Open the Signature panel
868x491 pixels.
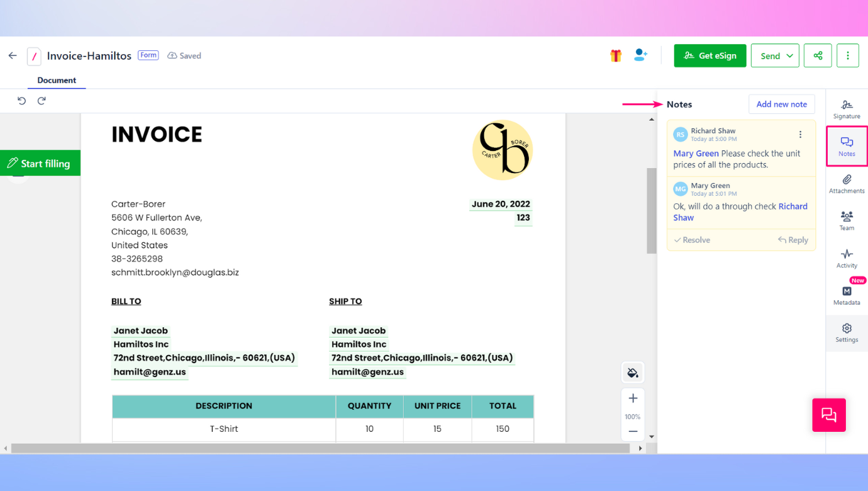coord(847,106)
